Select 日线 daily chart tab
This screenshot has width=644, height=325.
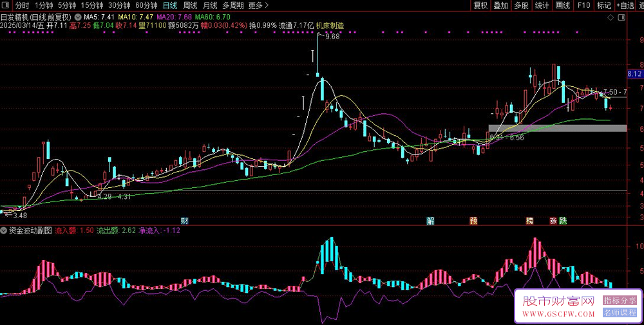(170, 5)
